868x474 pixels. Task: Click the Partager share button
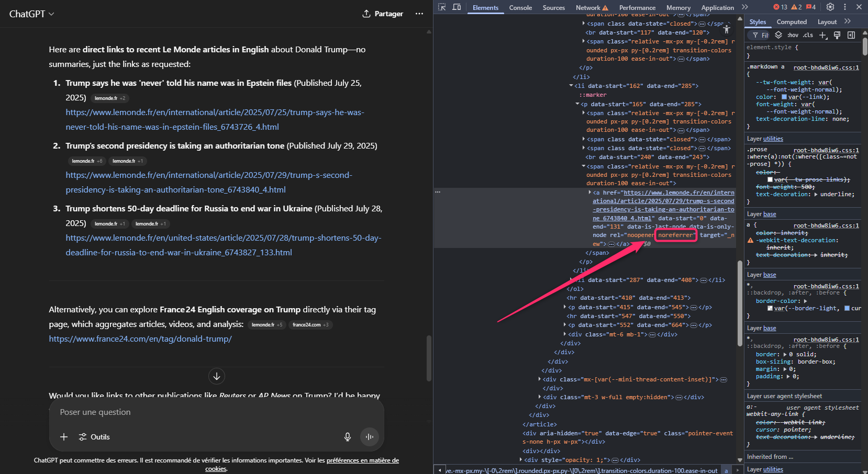point(383,14)
